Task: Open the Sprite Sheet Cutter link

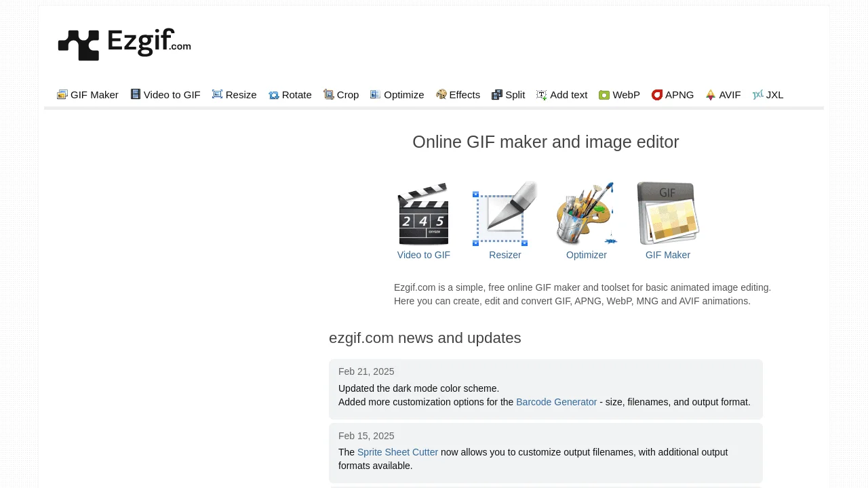Action: (x=397, y=452)
